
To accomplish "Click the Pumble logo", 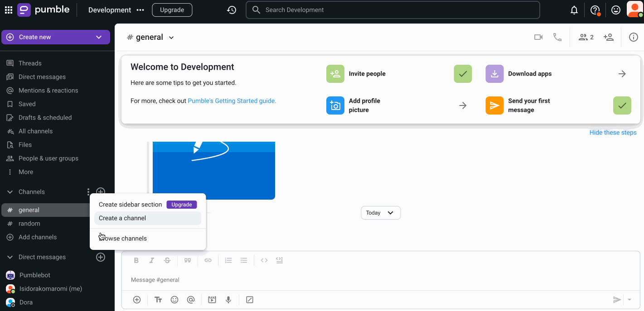I will 44,10.
